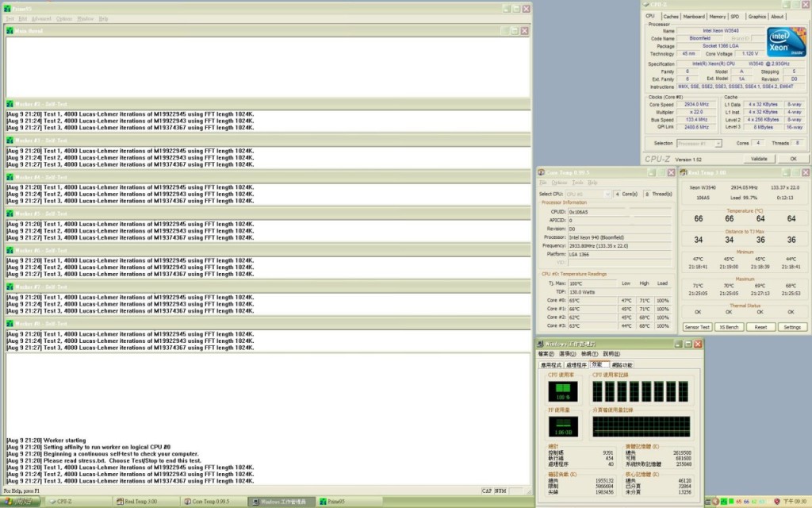
Task: Expand the Select CPU dropdown in Core Temp
Action: tap(607, 194)
